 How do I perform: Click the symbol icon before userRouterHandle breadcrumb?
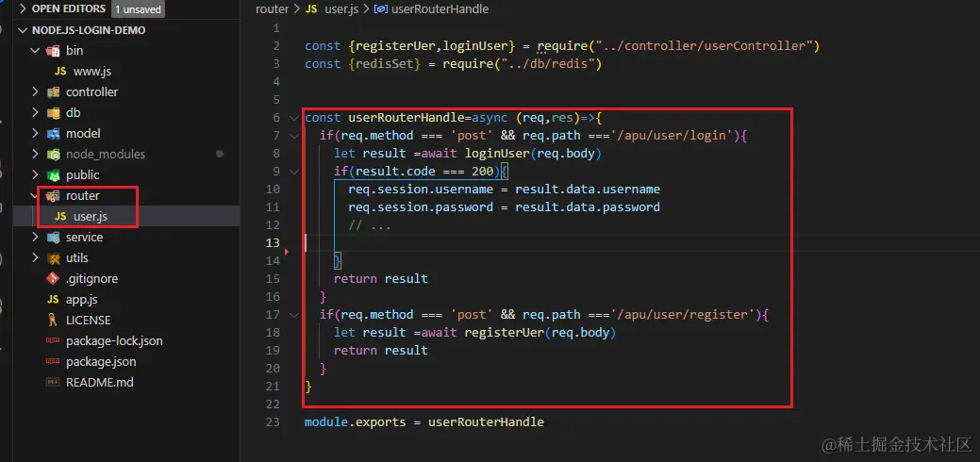[381, 9]
